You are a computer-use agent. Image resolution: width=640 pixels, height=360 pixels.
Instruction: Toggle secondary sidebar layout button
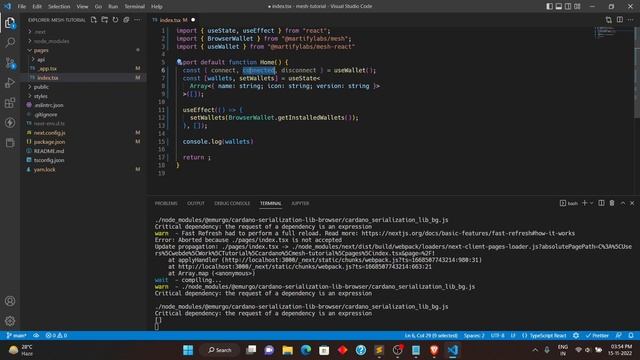(568, 6)
